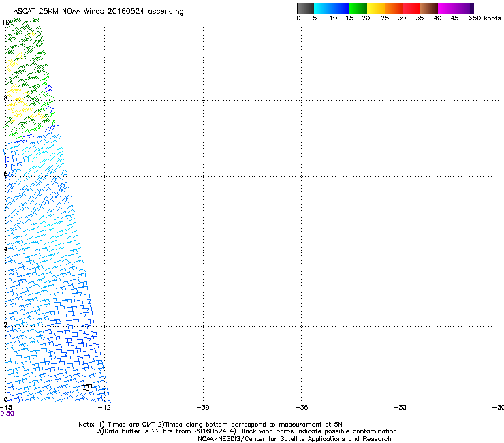Select the latitude '2' axis label

click(5, 325)
